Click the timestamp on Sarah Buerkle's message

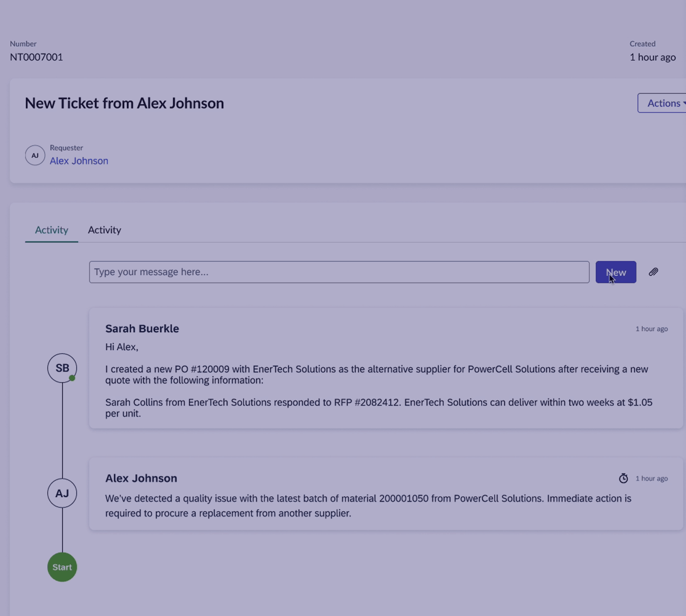coord(651,329)
